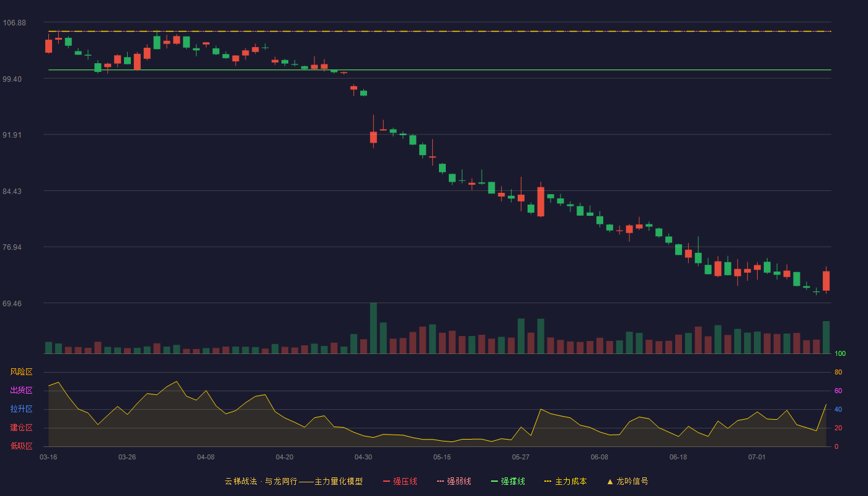Image resolution: width=868 pixels, height=496 pixels.
Task: Toggle the 云梯战法 主力量化模型 legend entry
Action: [x=293, y=481]
